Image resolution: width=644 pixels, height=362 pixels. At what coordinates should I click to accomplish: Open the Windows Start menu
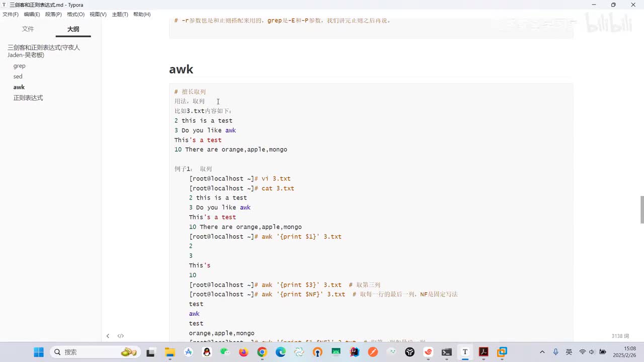39,352
